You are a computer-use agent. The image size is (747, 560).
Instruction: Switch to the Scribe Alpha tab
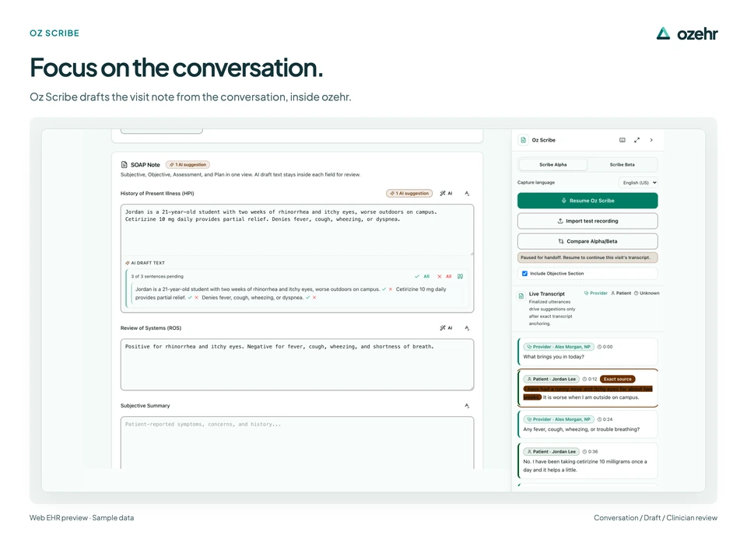(x=553, y=165)
